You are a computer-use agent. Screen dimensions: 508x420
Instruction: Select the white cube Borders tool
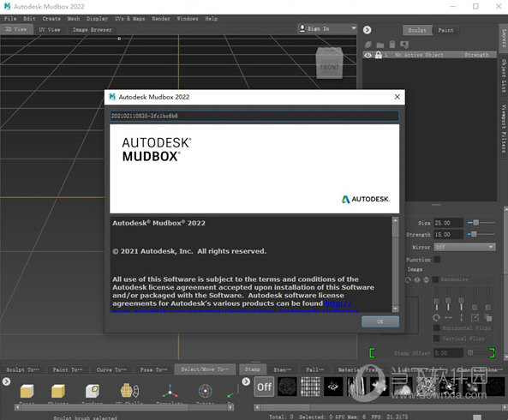click(x=93, y=391)
